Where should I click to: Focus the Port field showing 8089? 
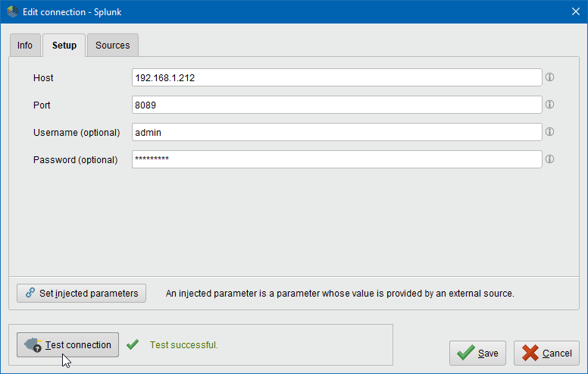click(336, 105)
